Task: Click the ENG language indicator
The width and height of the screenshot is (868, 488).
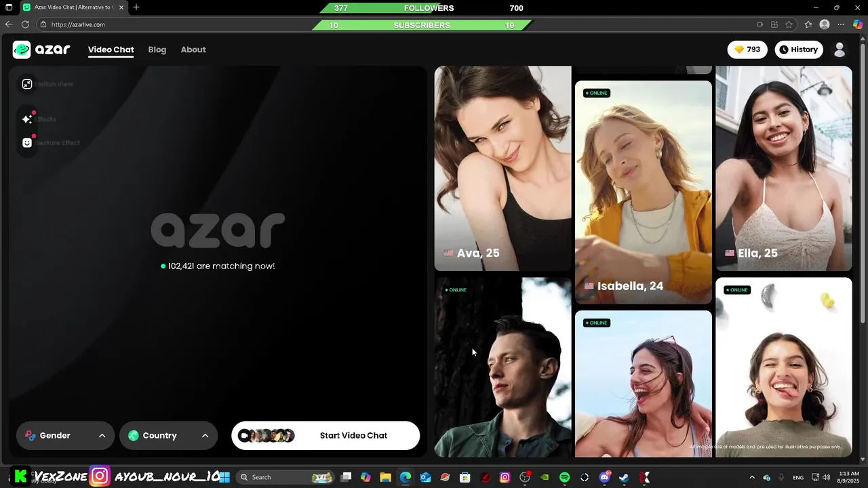Action: point(798,477)
